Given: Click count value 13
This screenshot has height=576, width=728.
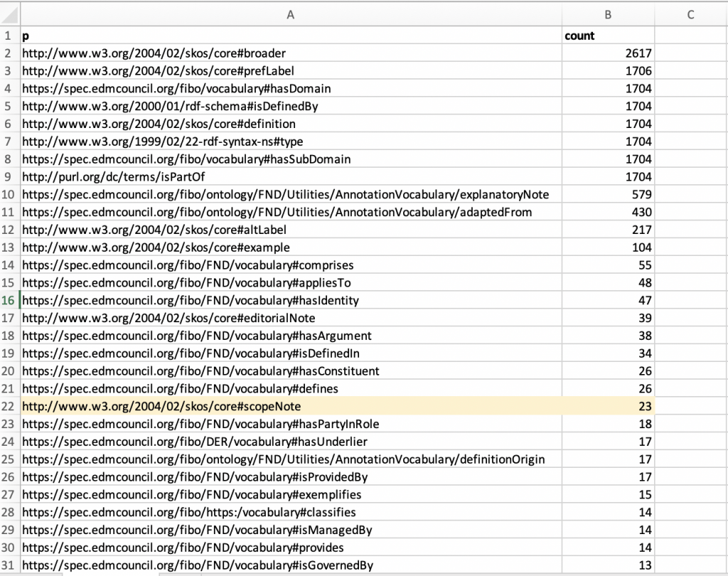Looking at the screenshot, I should click(609, 565).
